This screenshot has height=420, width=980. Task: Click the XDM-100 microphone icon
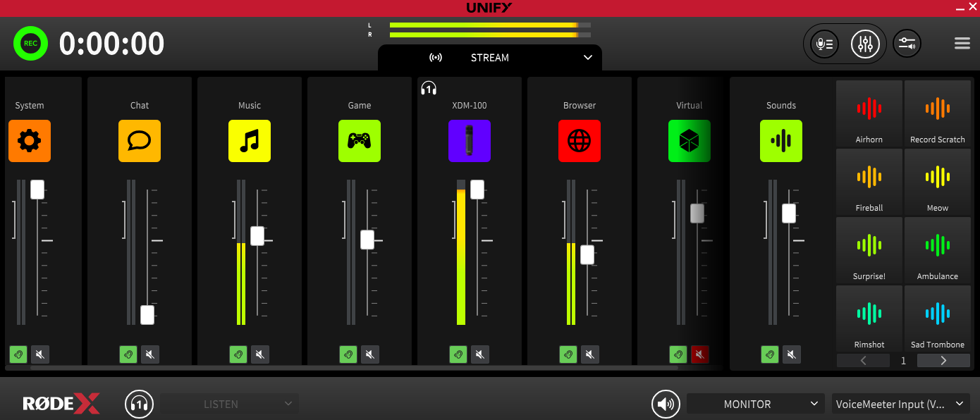(x=470, y=141)
